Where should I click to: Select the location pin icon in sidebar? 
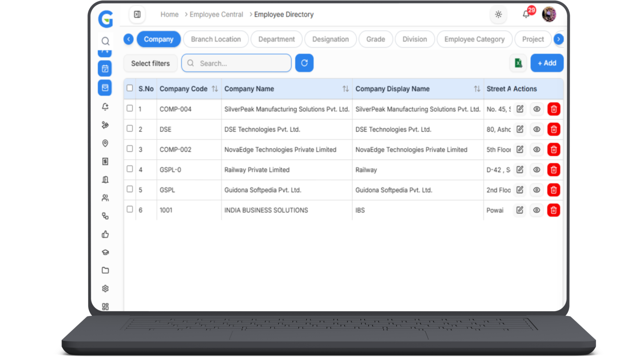point(105,143)
